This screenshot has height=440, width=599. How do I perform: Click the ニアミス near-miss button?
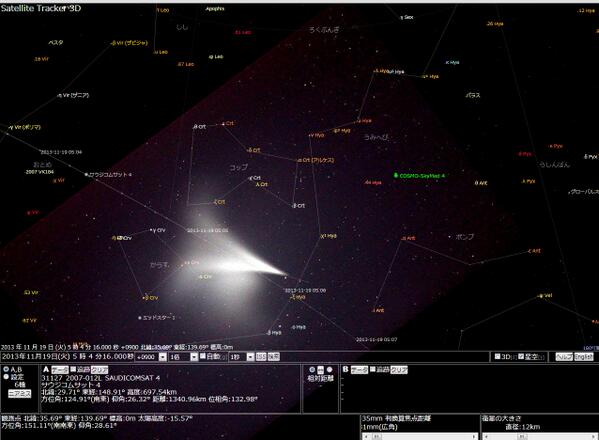(19, 394)
